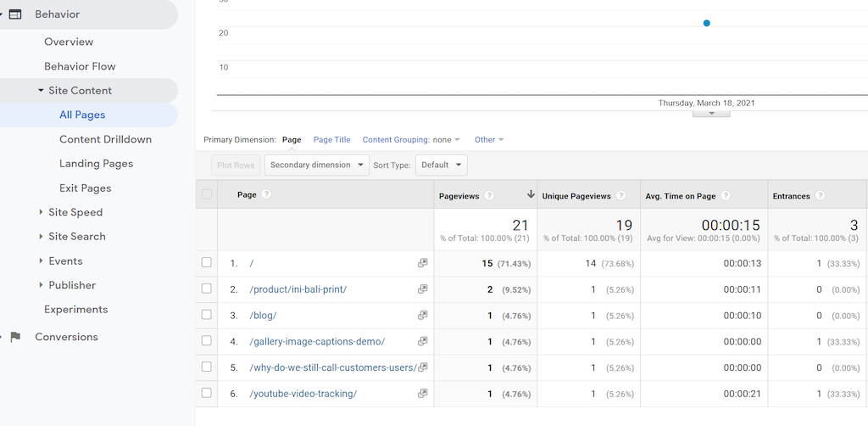The width and height of the screenshot is (868, 426).
Task: Toggle the select-all checkbox in table header
Action: click(x=207, y=195)
